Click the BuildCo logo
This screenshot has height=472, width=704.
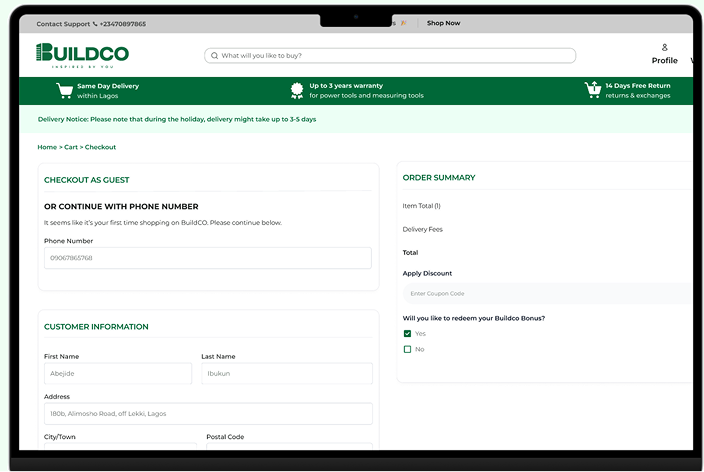click(x=82, y=55)
